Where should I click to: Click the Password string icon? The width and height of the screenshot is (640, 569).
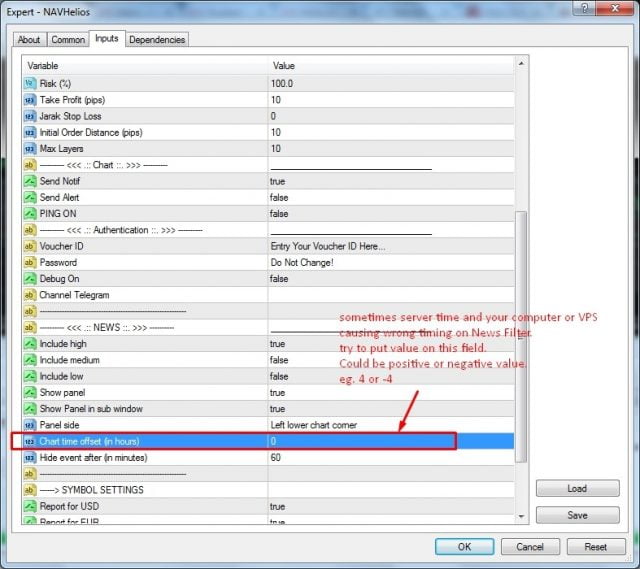point(30,262)
